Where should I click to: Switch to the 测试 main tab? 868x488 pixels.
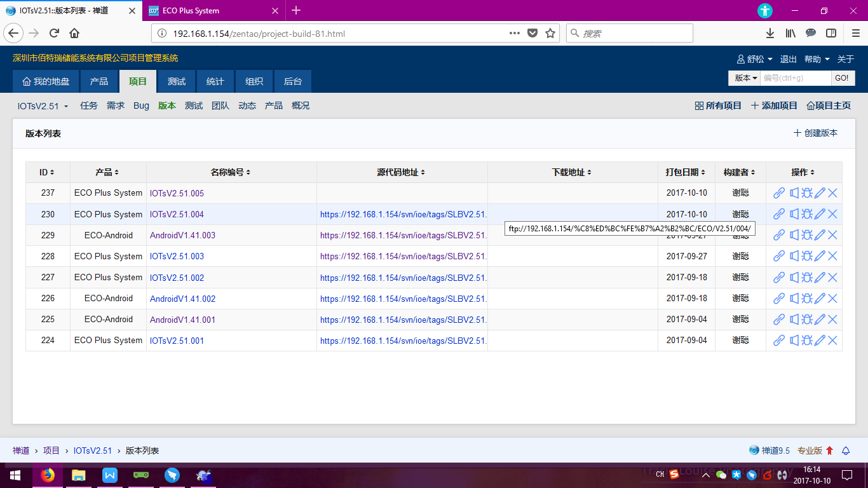[x=177, y=81]
